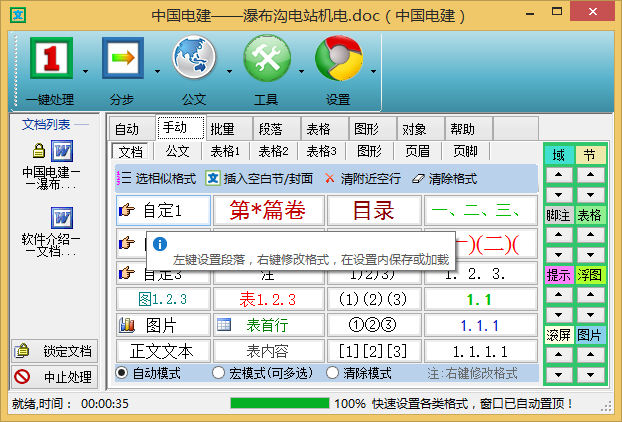Switch to the 帮助 tab
This screenshot has width=622, height=422.
coord(468,129)
